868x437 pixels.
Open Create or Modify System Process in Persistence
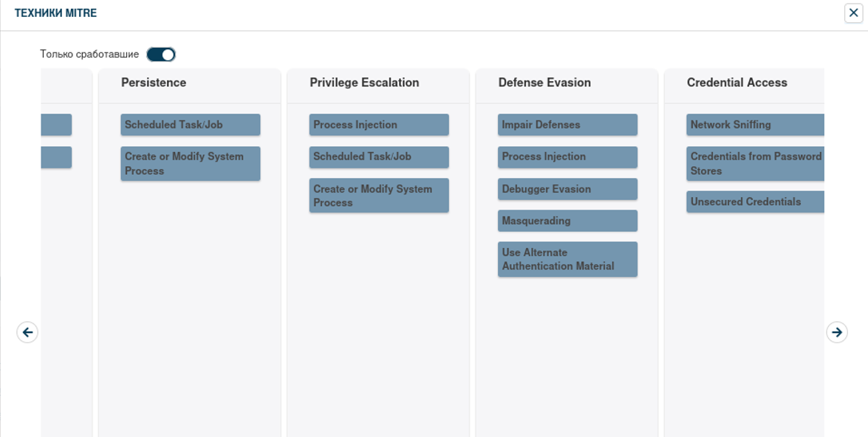pyautogui.click(x=190, y=163)
